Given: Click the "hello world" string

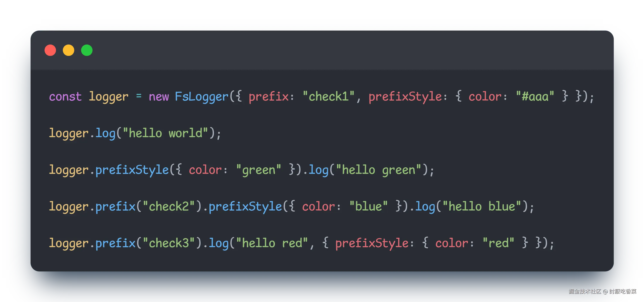Looking at the screenshot, I should tap(165, 133).
